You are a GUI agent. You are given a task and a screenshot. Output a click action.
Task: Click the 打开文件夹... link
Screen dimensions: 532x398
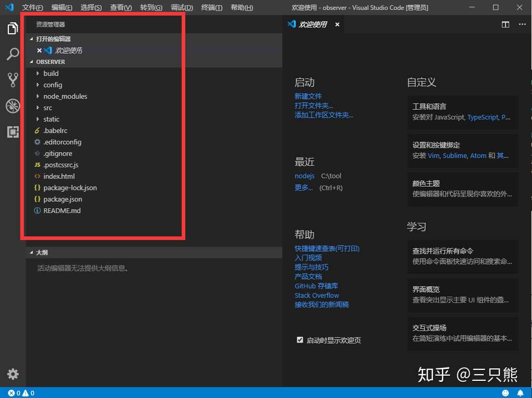(x=314, y=105)
